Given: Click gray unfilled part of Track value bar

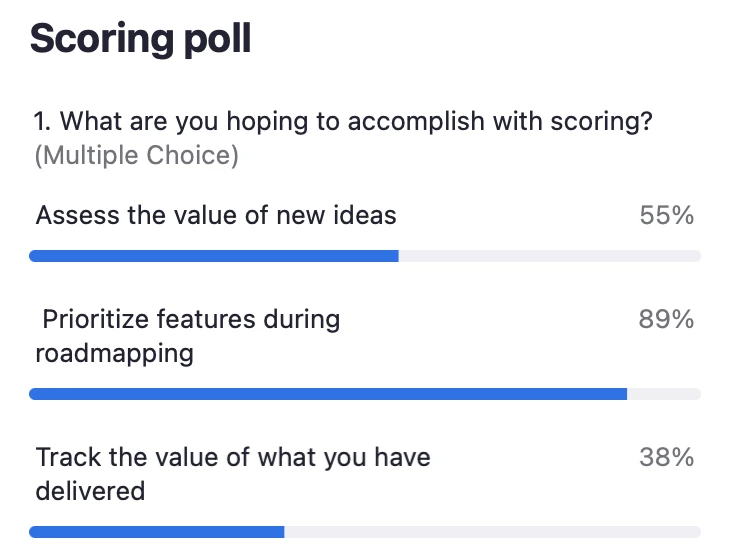Looking at the screenshot, I should 492,532.
